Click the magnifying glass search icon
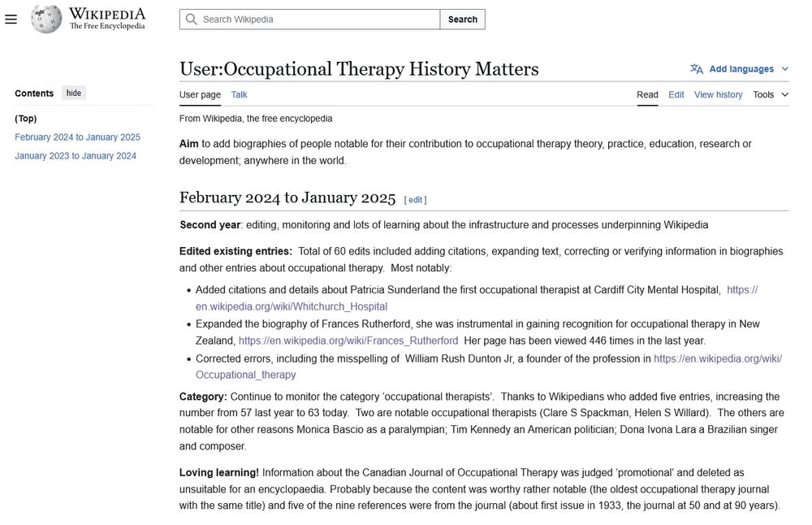The image size is (812, 525). (x=191, y=20)
